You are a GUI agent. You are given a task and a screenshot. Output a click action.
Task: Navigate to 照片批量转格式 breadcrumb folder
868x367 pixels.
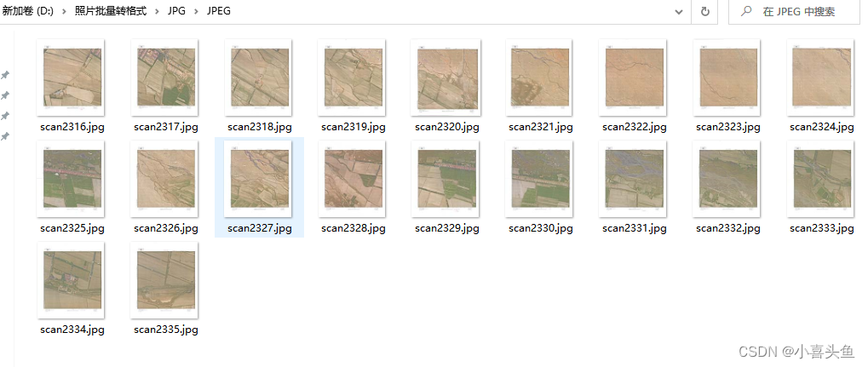[x=111, y=12]
